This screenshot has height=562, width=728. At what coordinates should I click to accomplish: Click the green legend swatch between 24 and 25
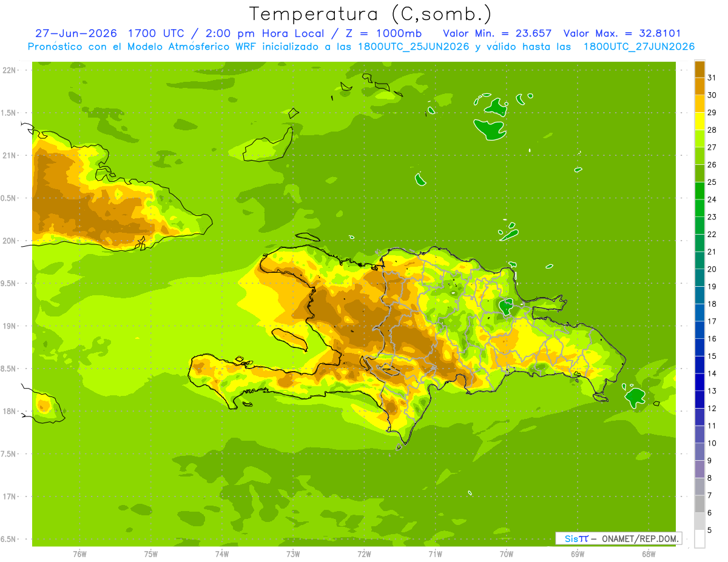[x=699, y=190]
